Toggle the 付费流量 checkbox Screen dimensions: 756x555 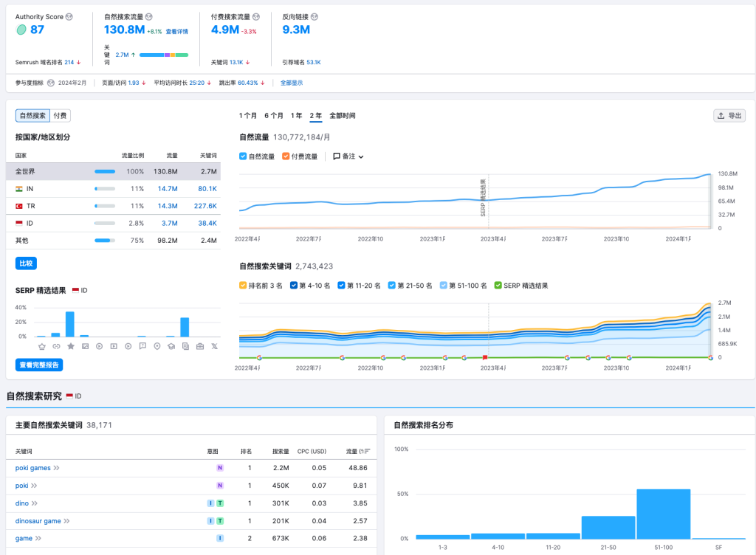pyautogui.click(x=286, y=156)
